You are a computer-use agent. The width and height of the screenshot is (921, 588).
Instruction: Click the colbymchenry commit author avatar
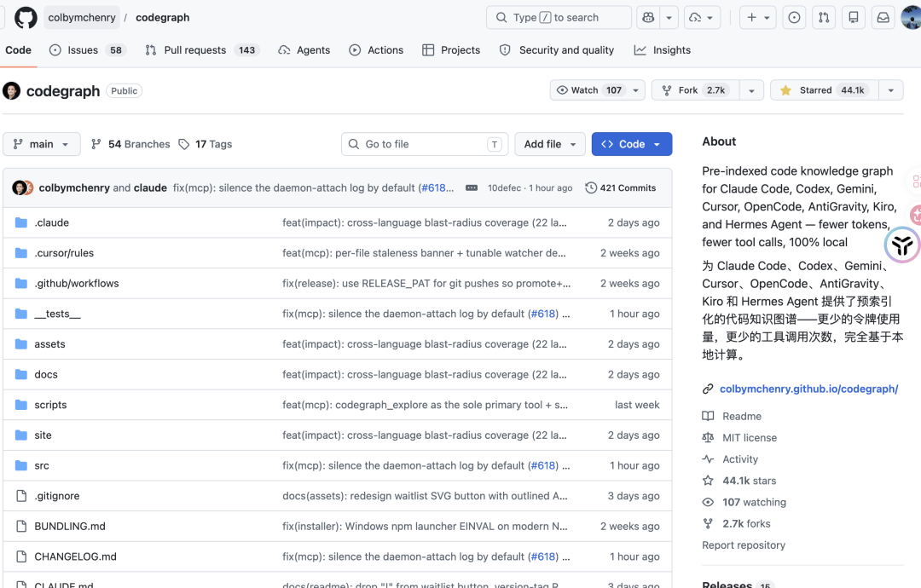(x=20, y=187)
